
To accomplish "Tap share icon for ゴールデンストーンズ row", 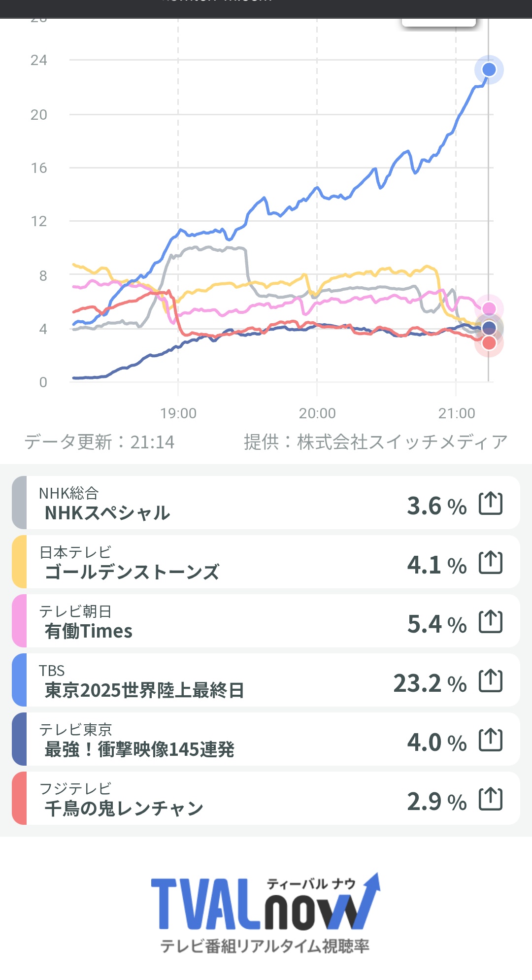I will pyautogui.click(x=491, y=563).
